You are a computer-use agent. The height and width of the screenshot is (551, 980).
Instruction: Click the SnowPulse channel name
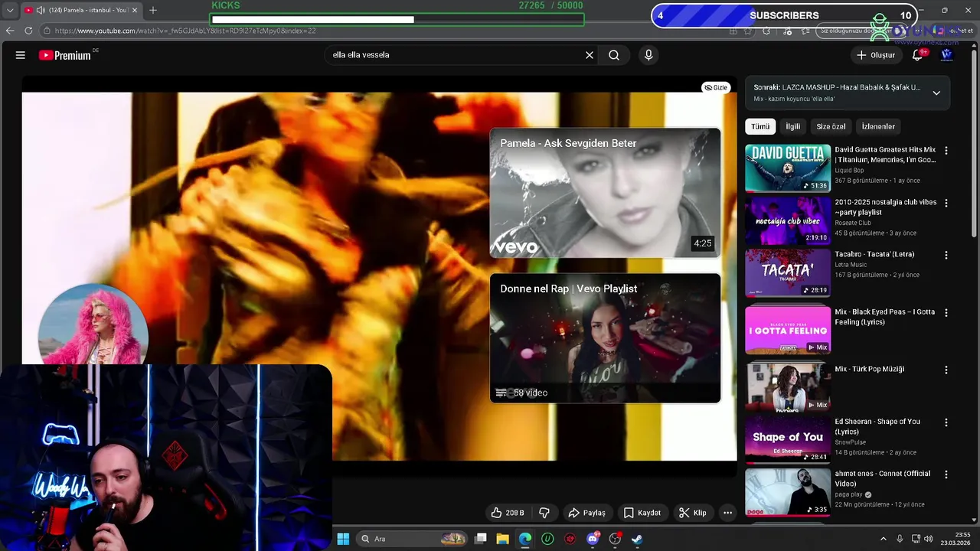pyautogui.click(x=852, y=442)
